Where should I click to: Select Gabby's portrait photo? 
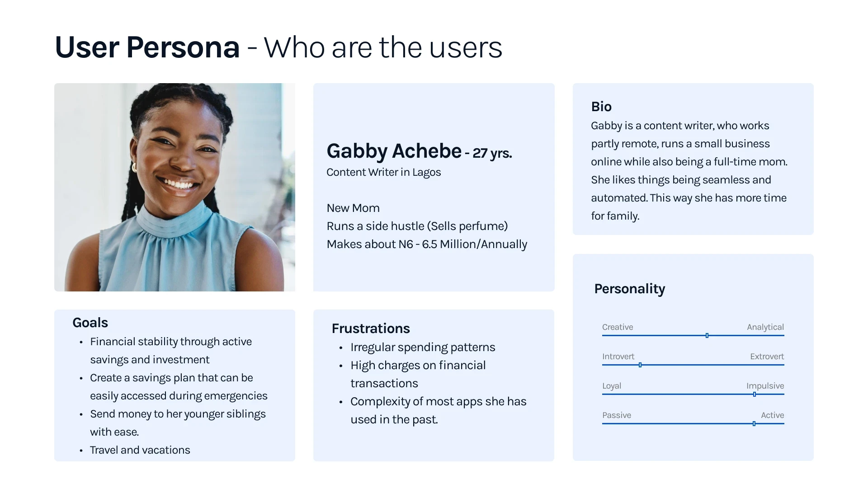[175, 187]
